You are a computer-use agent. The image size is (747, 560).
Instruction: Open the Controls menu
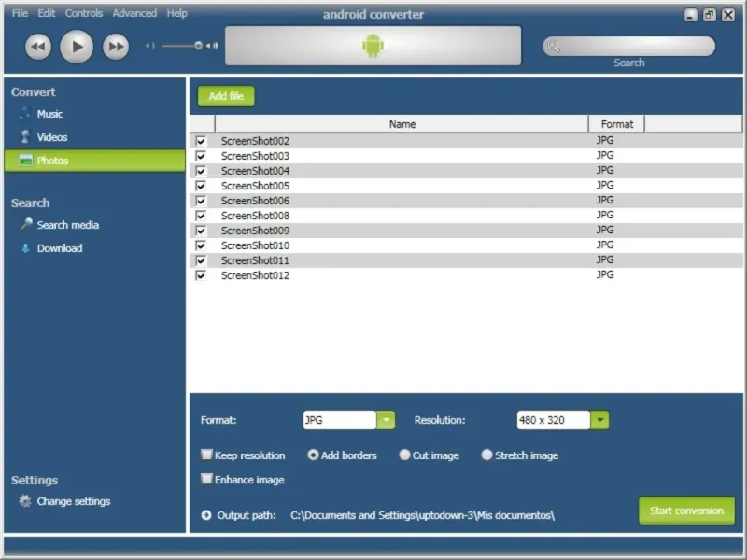tap(84, 13)
